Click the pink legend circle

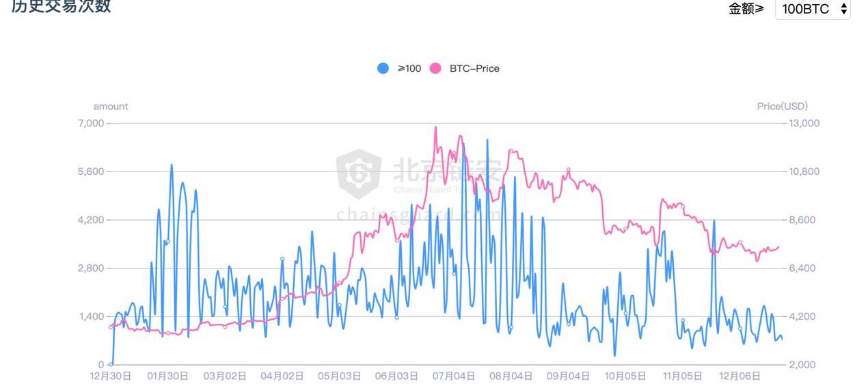pos(435,68)
